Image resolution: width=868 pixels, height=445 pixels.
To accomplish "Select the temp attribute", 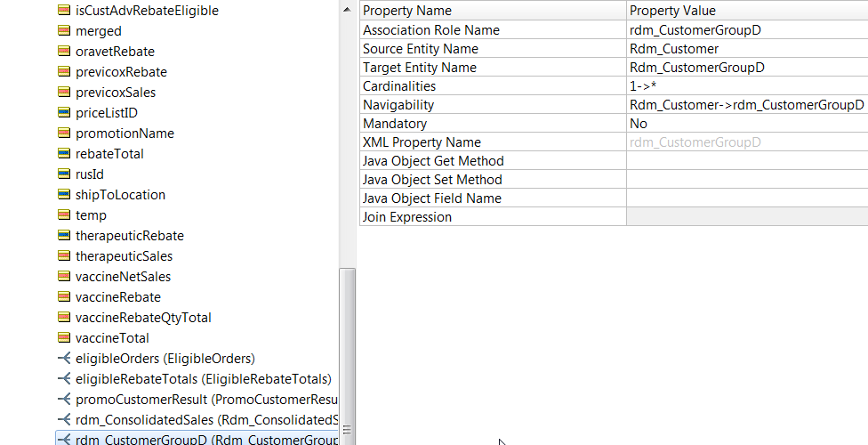I will point(91,215).
